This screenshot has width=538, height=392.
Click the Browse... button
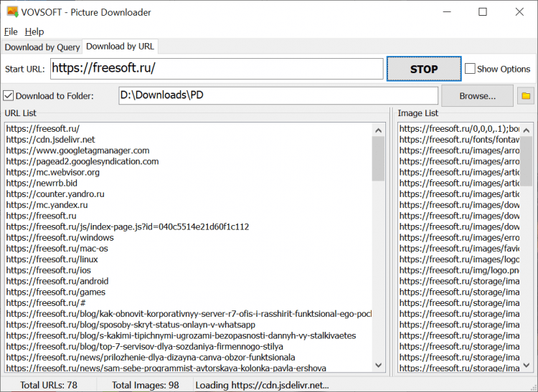[x=477, y=96]
